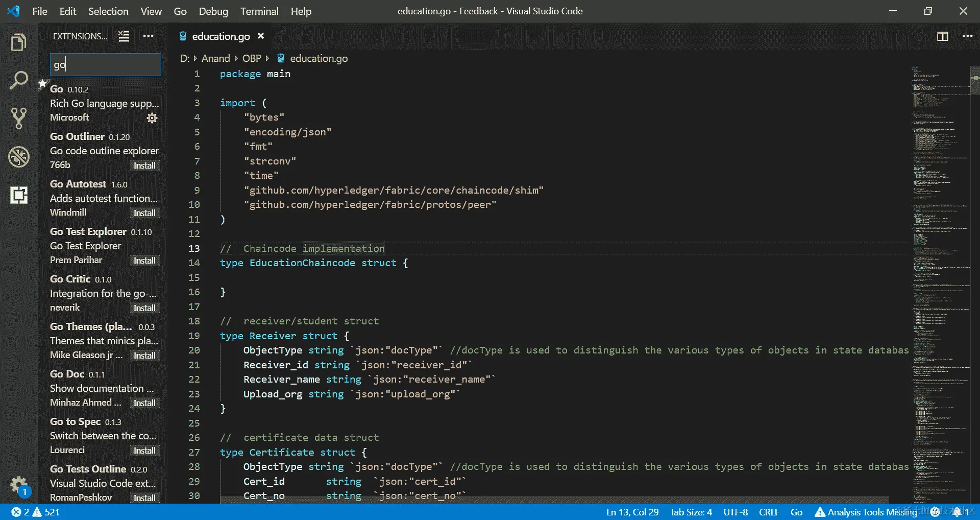Open the File menu
The image size is (980, 520).
point(40,11)
